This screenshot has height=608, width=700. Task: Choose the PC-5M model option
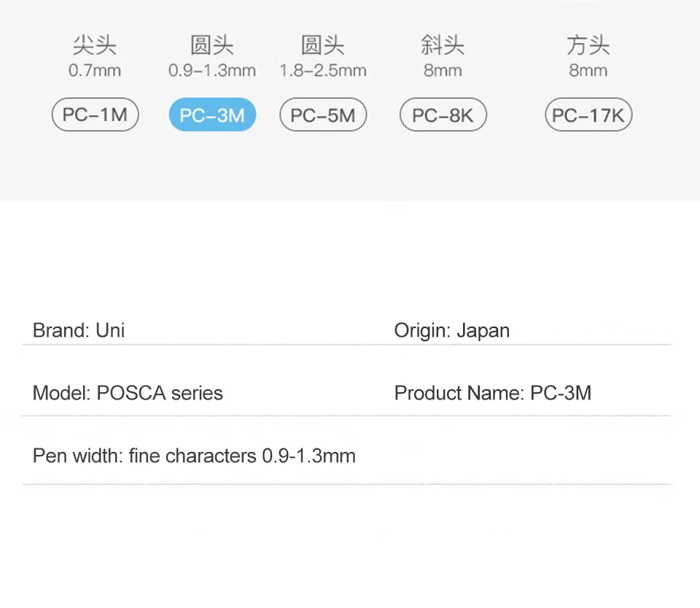point(323,115)
